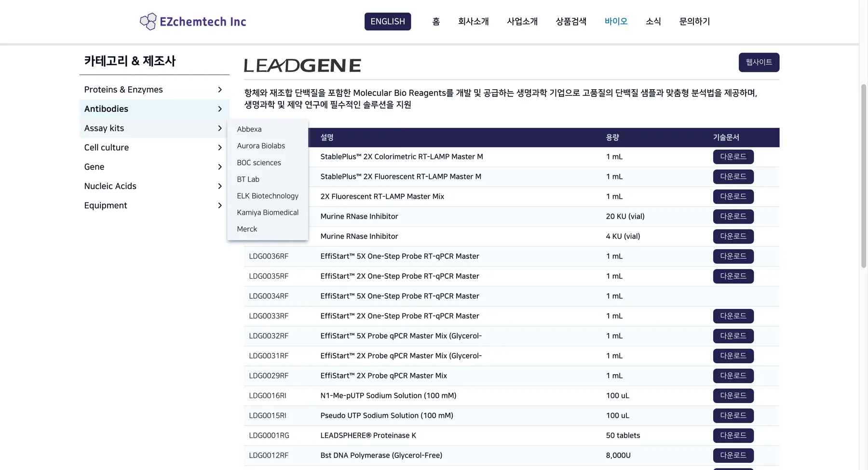
Task: Download document for Bst DNA Polymerase
Action: (x=733, y=456)
